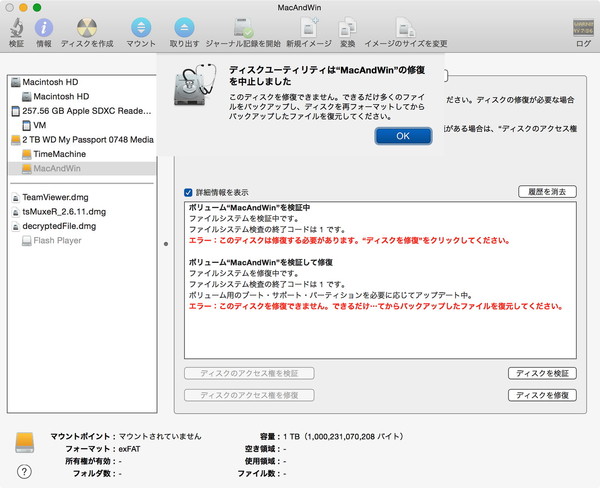Click the ディスクのアクセス権を修復 button
The width and height of the screenshot is (600, 488).
[x=249, y=395]
